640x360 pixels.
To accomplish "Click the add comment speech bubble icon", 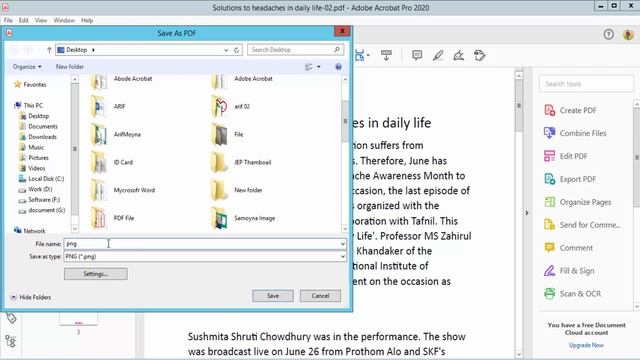I will tap(417, 55).
